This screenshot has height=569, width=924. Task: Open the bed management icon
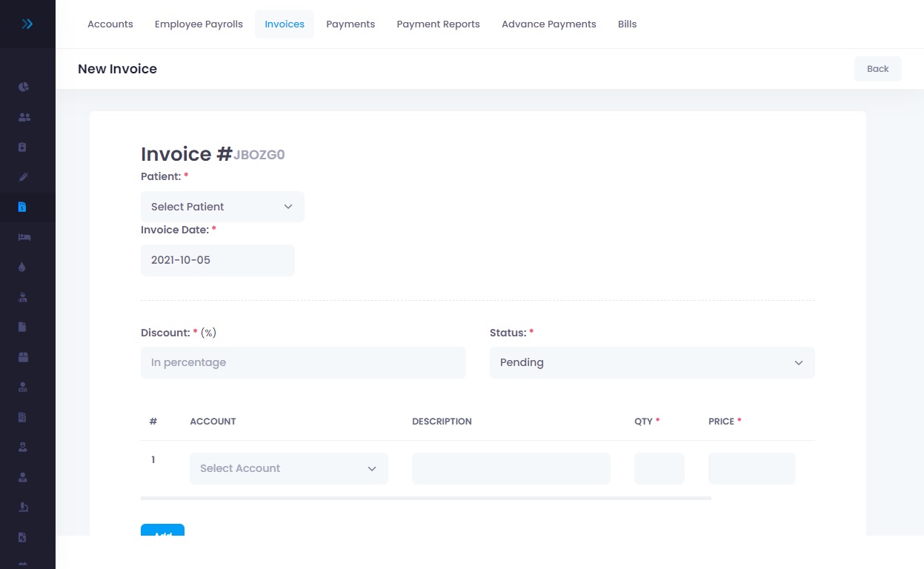tap(23, 236)
